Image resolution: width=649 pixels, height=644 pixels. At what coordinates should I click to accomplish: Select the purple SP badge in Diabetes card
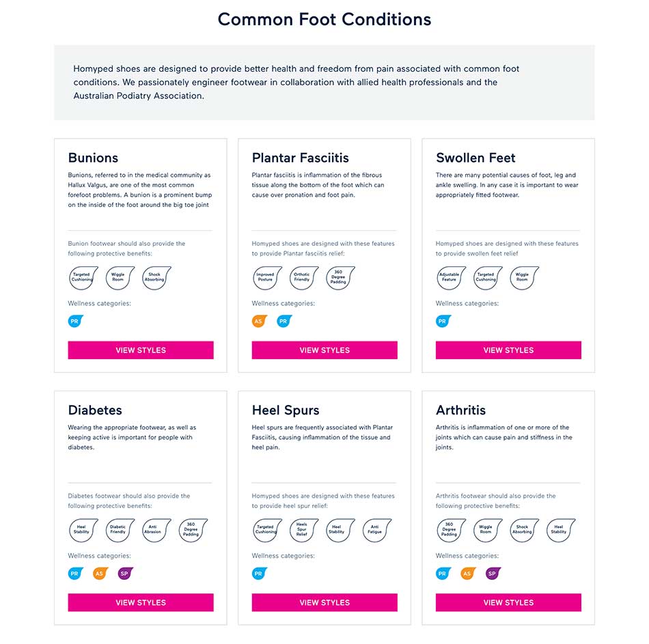click(126, 574)
